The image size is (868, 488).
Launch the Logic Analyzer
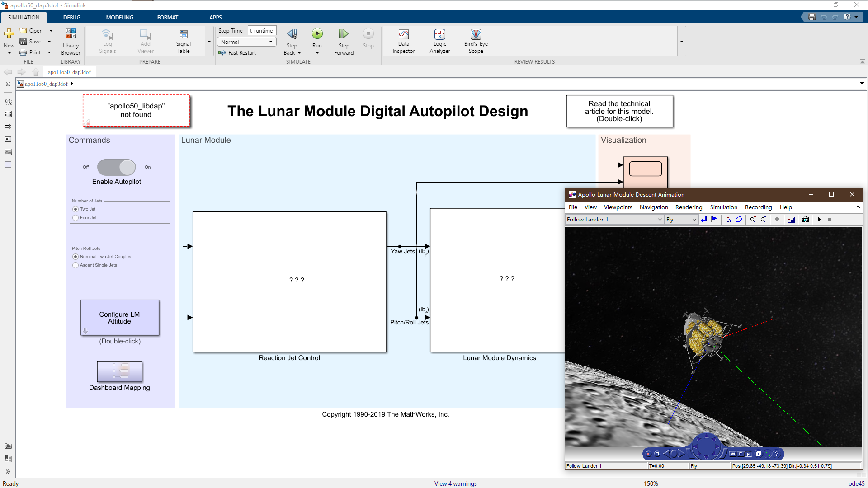coord(439,41)
